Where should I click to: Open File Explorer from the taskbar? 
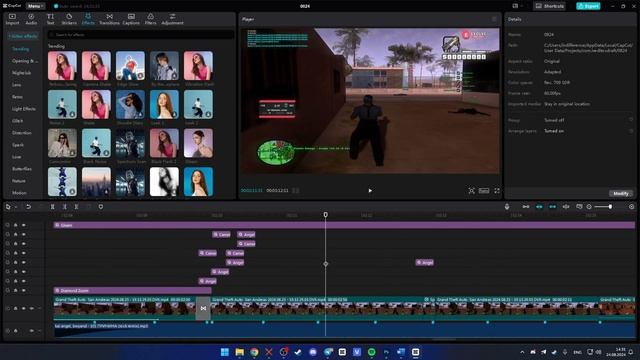click(x=240, y=352)
